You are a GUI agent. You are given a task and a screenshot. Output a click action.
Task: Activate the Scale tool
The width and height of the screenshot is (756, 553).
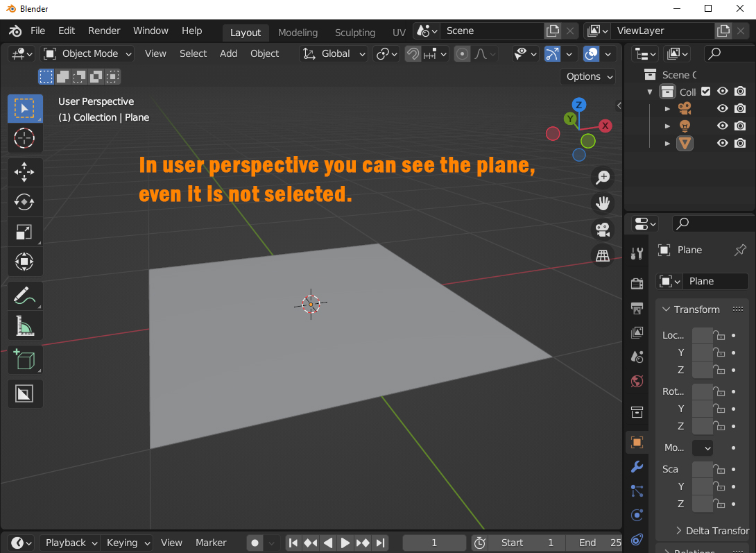coord(24,232)
